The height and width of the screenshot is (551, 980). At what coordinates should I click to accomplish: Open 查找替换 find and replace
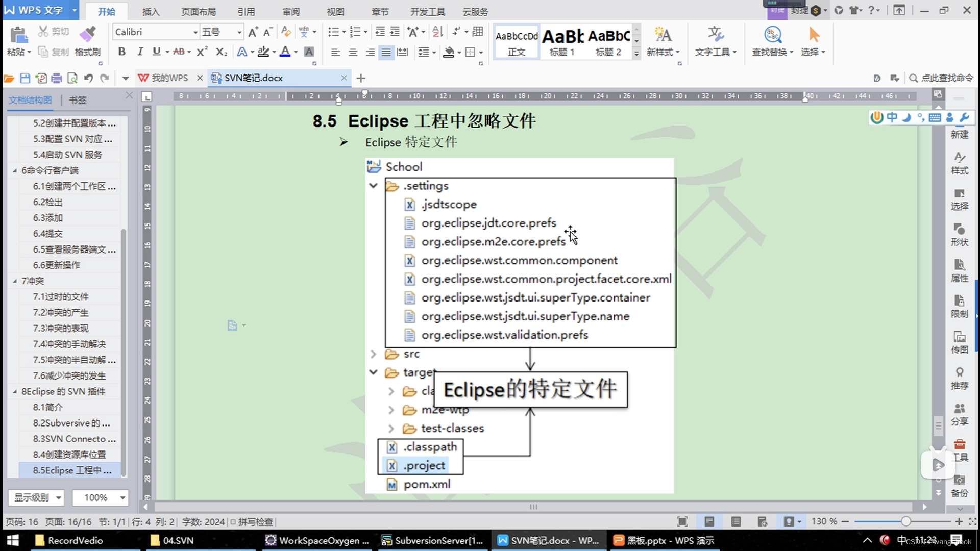pyautogui.click(x=773, y=42)
